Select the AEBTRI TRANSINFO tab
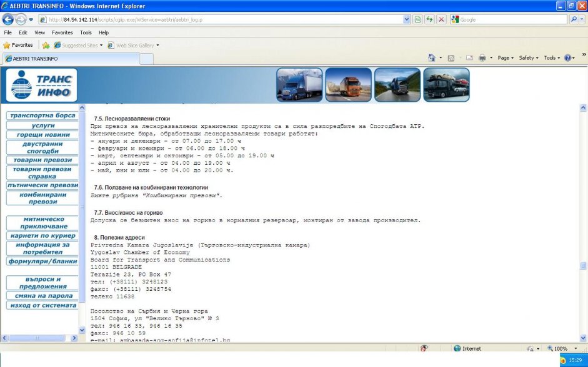This screenshot has height=367, width=588. tap(69, 59)
